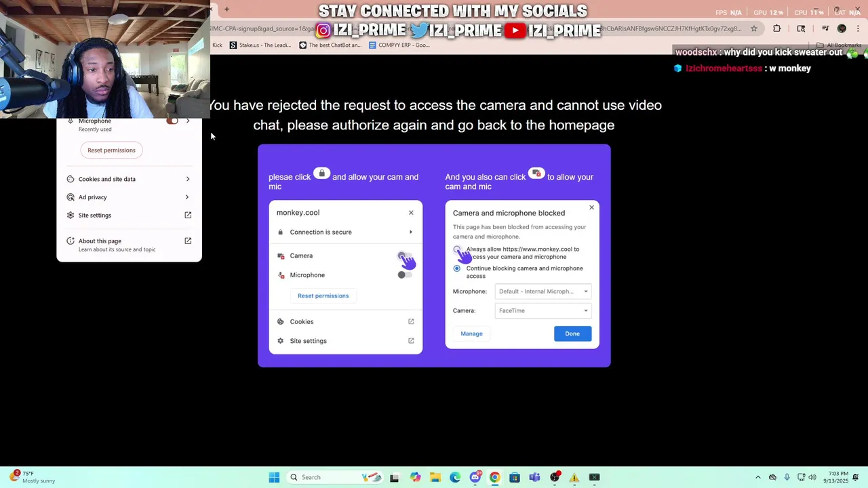Toggle the Camera switch in the tutorial card
Viewport: 868px width, 488px height.
click(405, 256)
